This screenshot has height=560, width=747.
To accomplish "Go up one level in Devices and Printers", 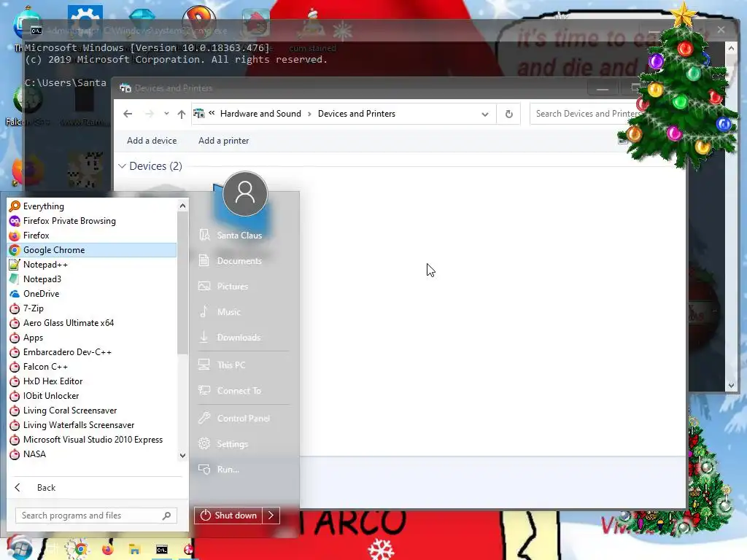I will pyautogui.click(x=182, y=114).
